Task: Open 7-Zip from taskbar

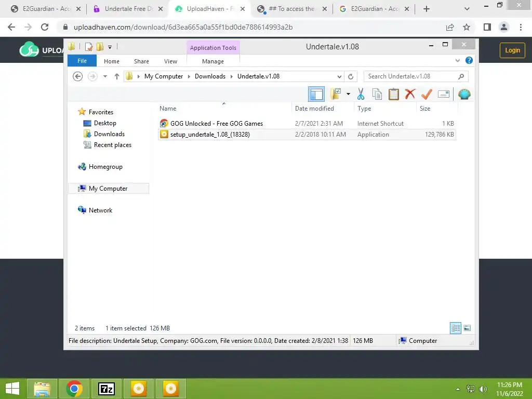Action: (107, 389)
